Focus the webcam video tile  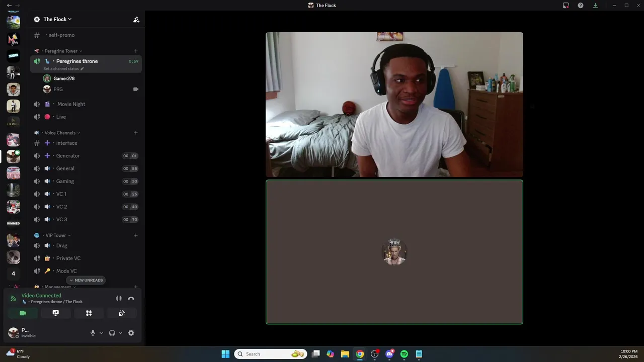pyautogui.click(x=394, y=105)
